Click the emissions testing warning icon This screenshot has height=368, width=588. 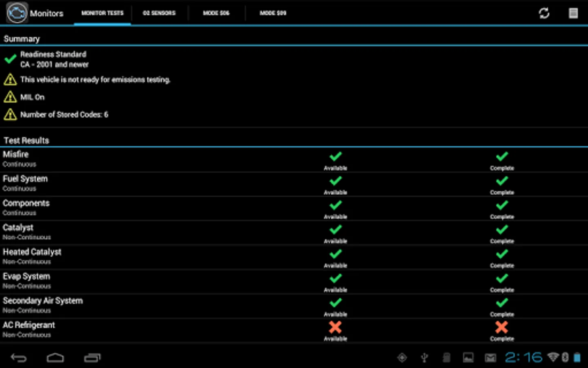click(x=10, y=79)
